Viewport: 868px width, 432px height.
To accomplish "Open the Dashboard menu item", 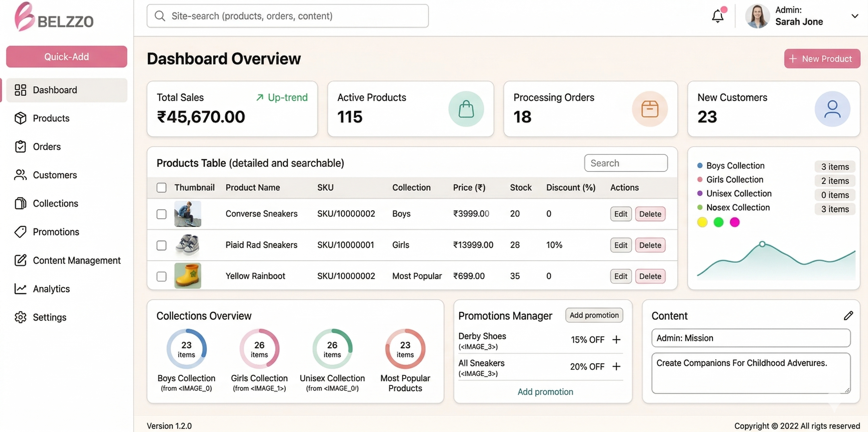I will coord(67,90).
